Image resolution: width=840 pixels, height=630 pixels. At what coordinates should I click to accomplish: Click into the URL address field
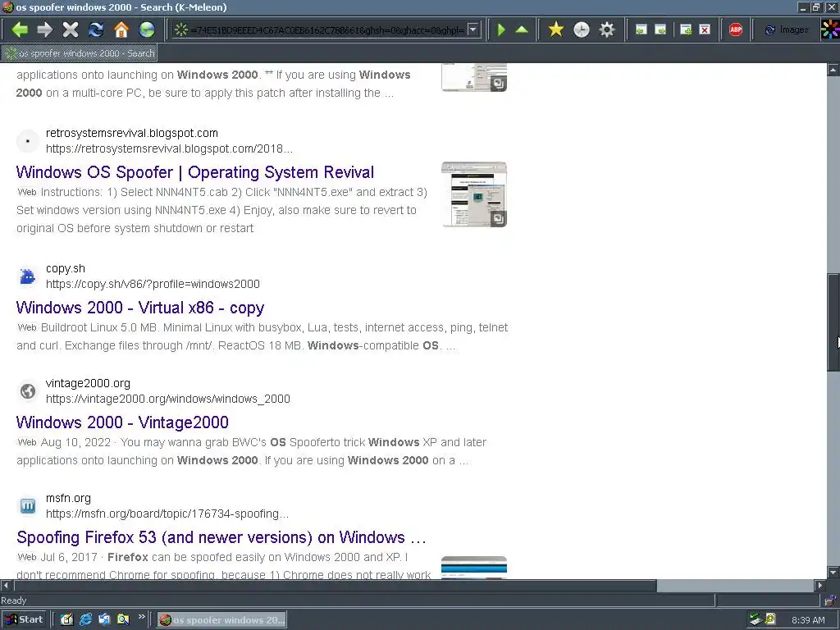326,30
